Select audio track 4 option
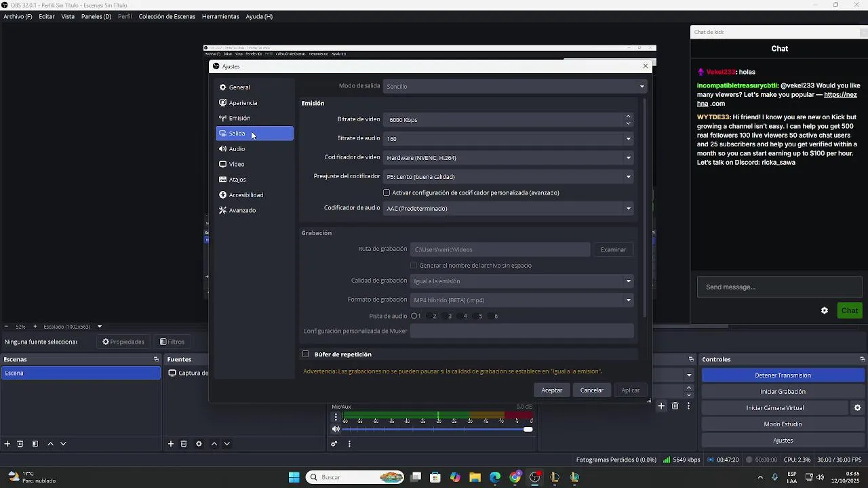The width and height of the screenshot is (868, 488). [462, 316]
